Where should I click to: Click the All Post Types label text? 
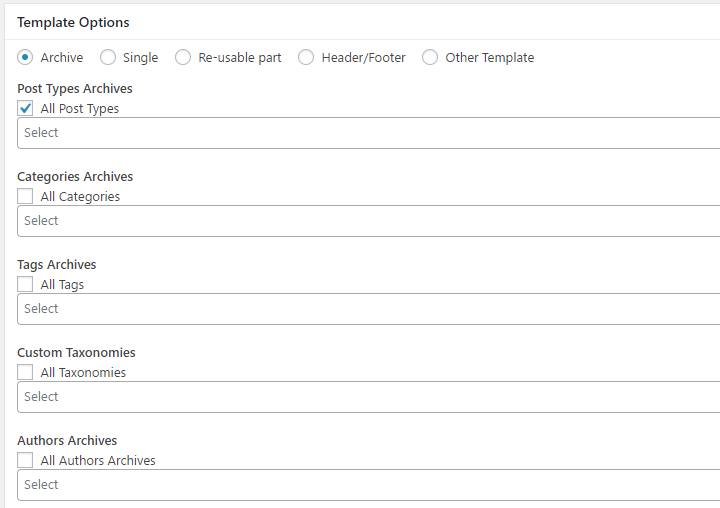click(x=79, y=108)
